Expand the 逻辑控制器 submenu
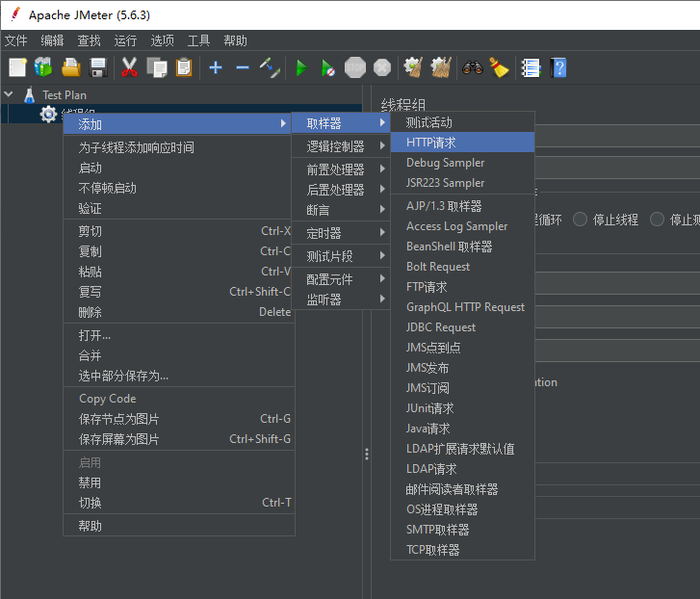This screenshot has width=700, height=599. coord(335,146)
